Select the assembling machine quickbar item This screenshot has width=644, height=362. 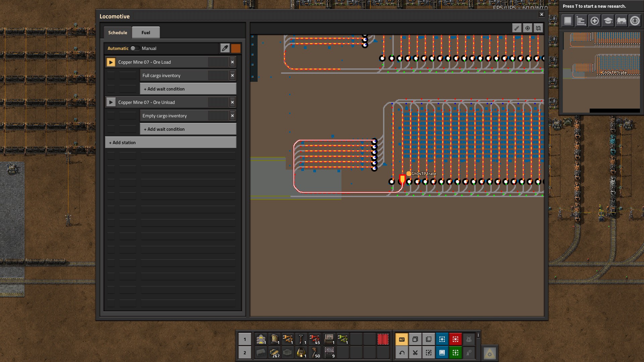[329, 339]
